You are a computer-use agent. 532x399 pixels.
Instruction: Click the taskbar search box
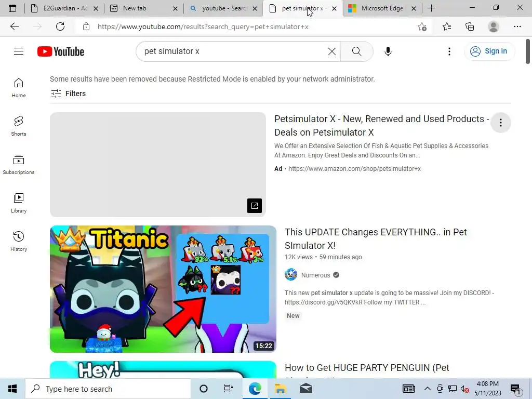(108, 389)
